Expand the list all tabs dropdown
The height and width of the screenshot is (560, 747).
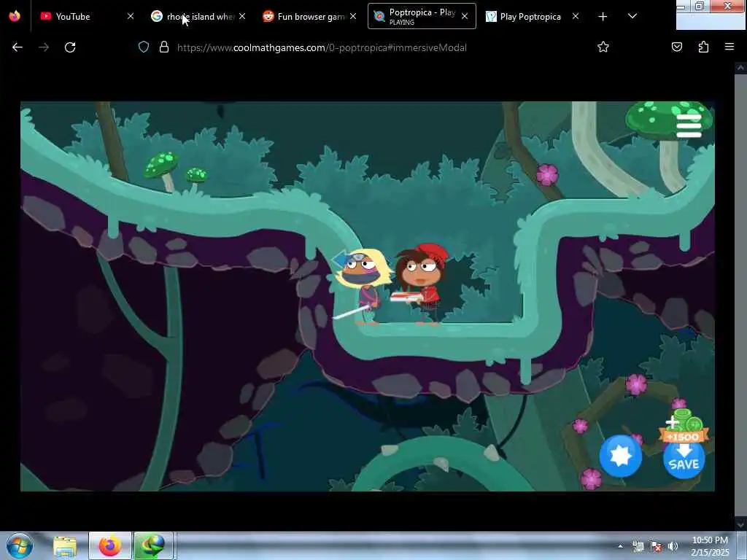tap(632, 16)
